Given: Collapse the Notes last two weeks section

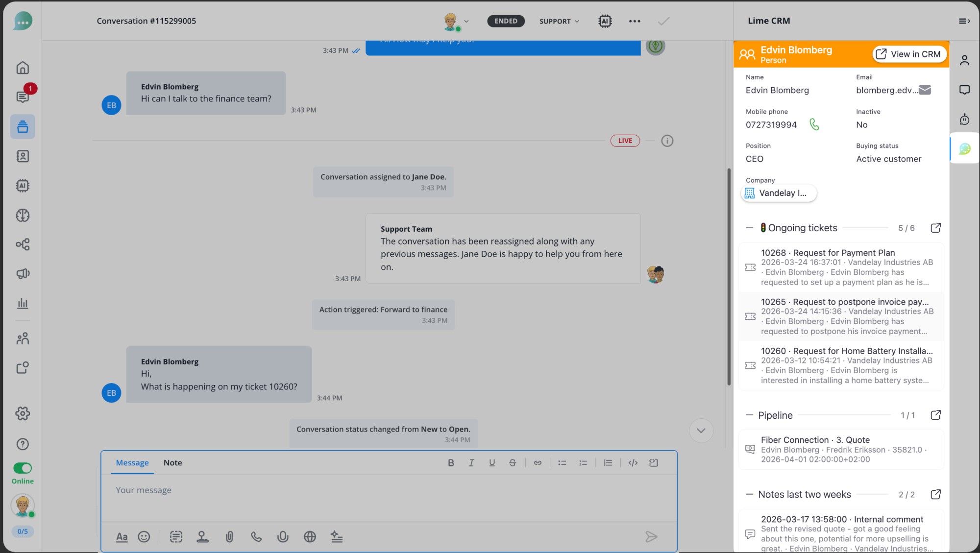Looking at the screenshot, I should tap(749, 494).
